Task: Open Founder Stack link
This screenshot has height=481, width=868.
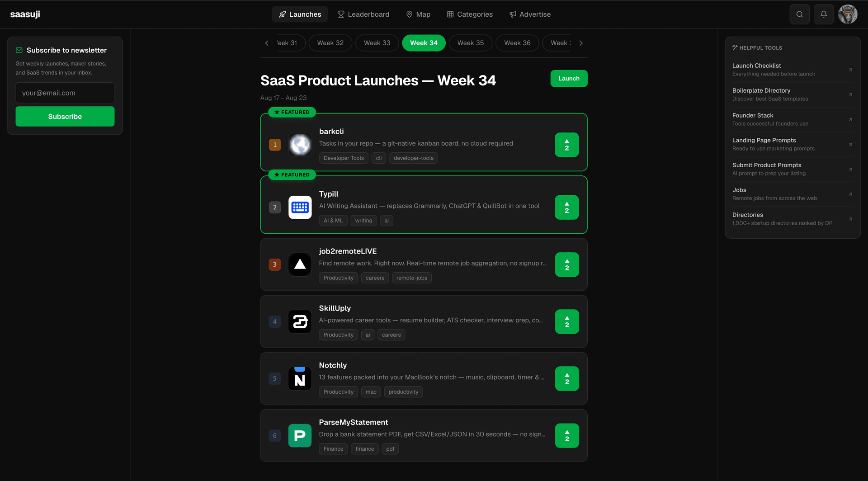Action: [793, 119]
